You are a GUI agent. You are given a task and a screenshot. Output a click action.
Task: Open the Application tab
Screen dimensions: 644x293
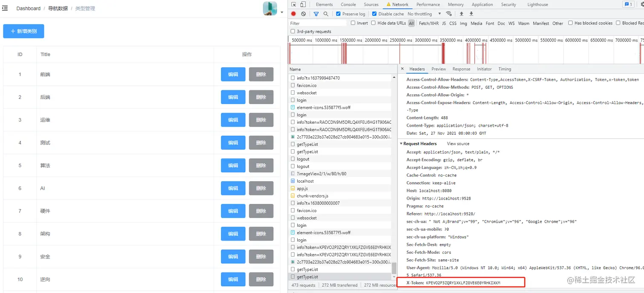click(482, 4)
